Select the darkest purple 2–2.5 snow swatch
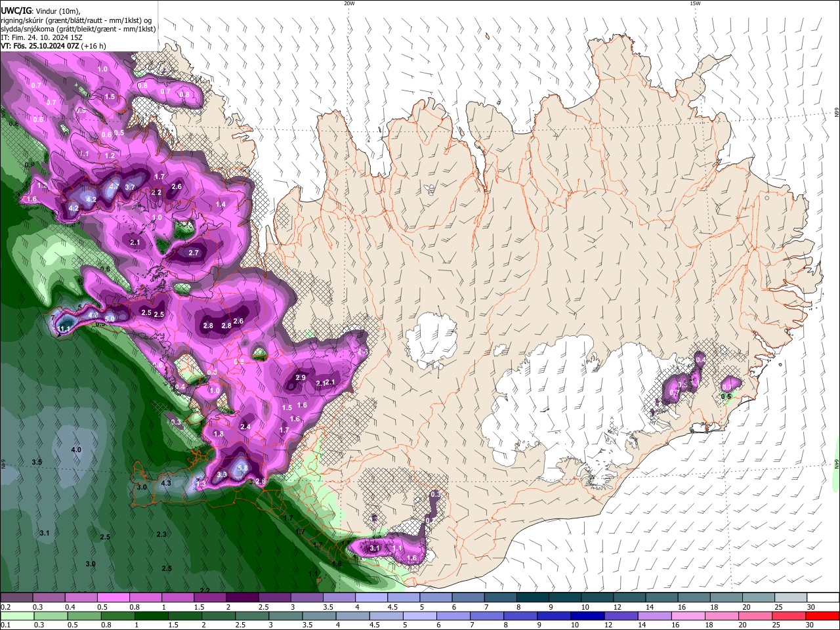Viewport: 840px width, 630px height. tap(242, 598)
